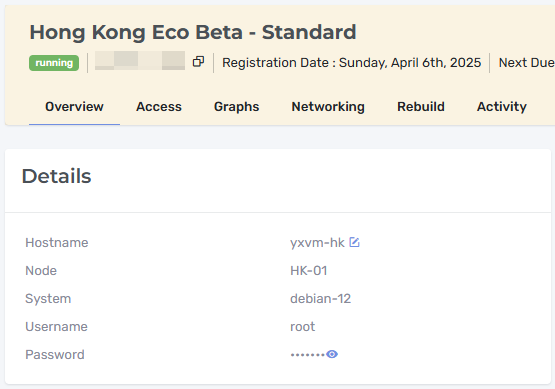Go to the Networking tab

click(x=328, y=107)
